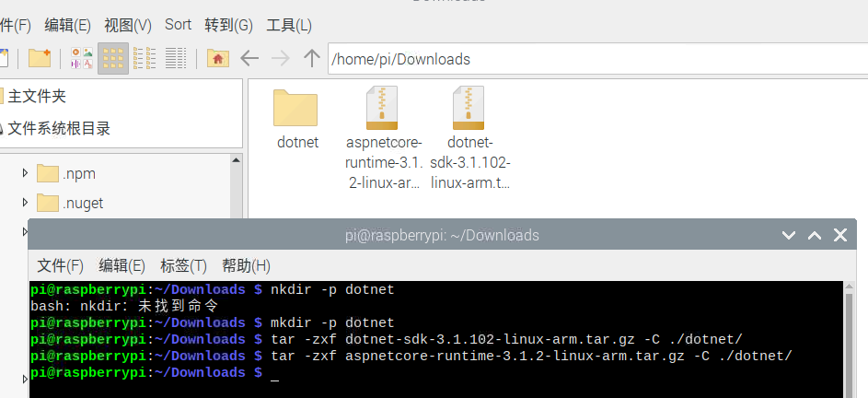Expand the .nuget folder tree node
The image size is (868, 398).
(x=25, y=203)
